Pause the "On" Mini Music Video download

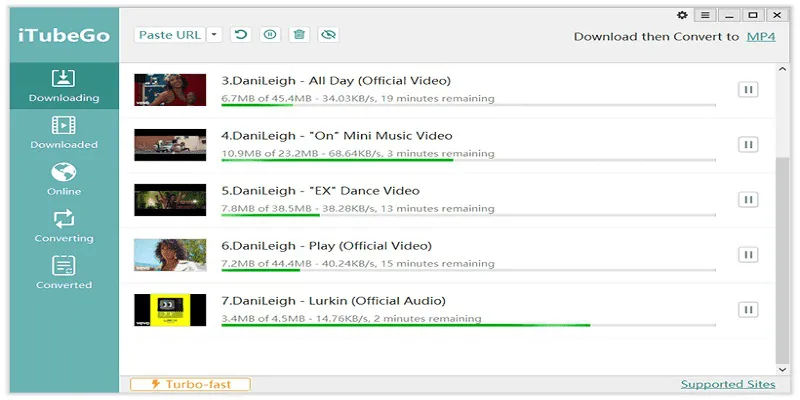(748, 145)
